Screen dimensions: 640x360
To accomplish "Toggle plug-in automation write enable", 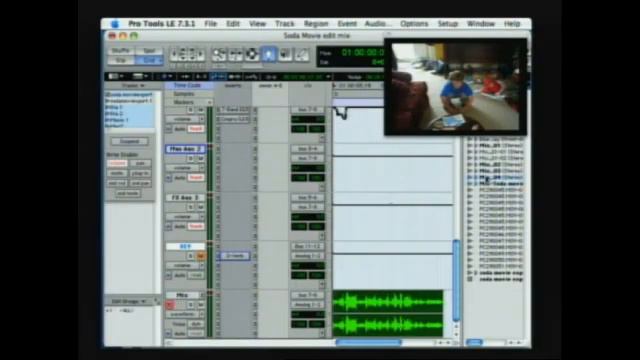I will click(140, 173).
